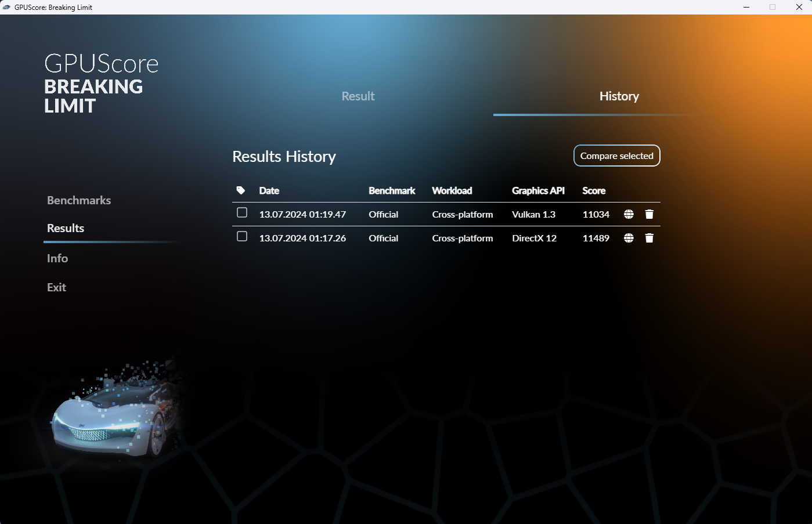Click the tag icon in table header

pyautogui.click(x=241, y=190)
